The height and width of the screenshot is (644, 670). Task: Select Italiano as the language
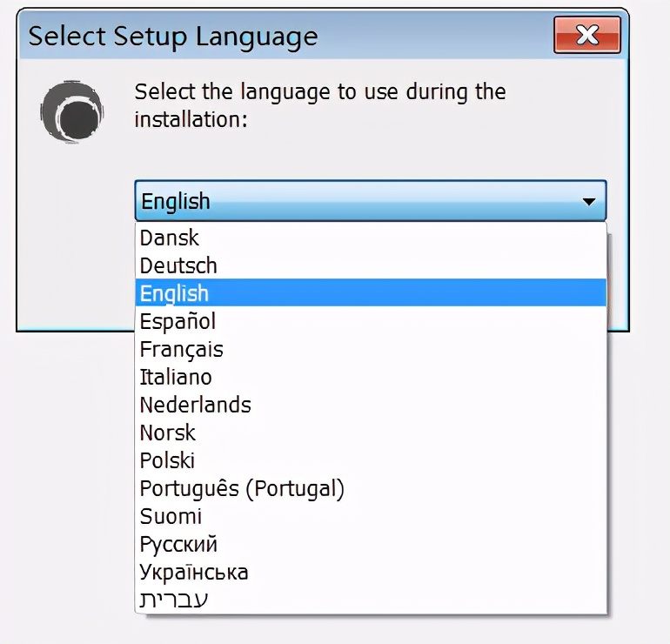177,377
